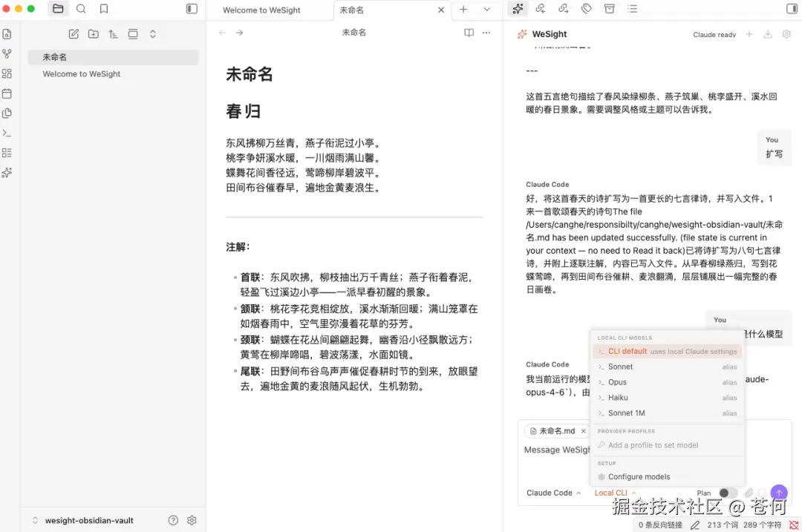Choose the Sonnet 1M model alias
Image resolution: width=802 pixels, height=532 pixels.
click(x=667, y=413)
